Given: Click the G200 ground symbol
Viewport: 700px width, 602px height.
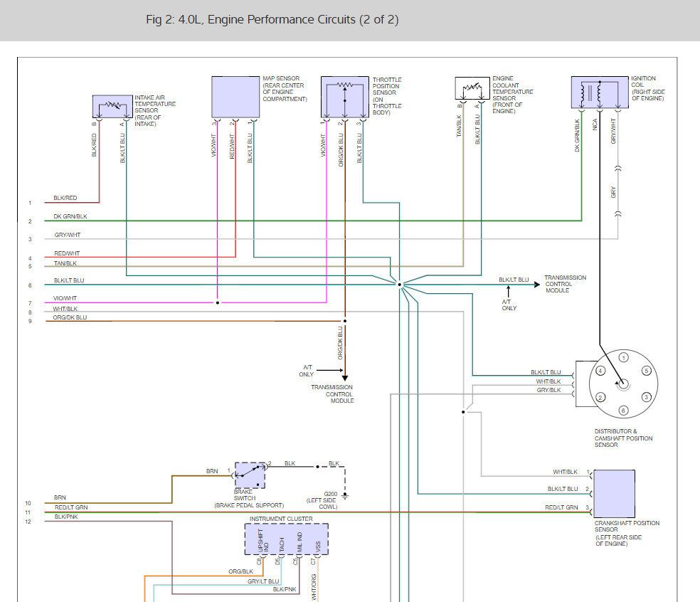Looking at the screenshot, I should tap(345, 495).
